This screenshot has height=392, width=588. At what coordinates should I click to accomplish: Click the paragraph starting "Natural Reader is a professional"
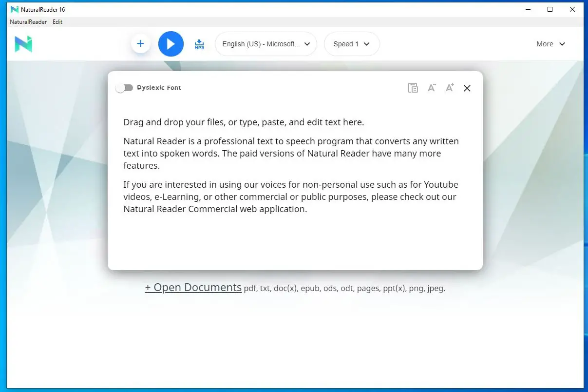pos(291,154)
